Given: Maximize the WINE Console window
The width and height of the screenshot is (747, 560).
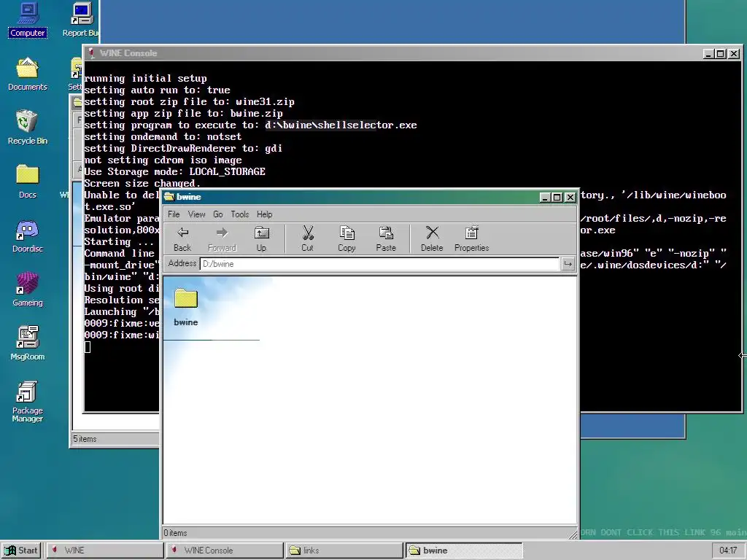Looking at the screenshot, I should 720,54.
